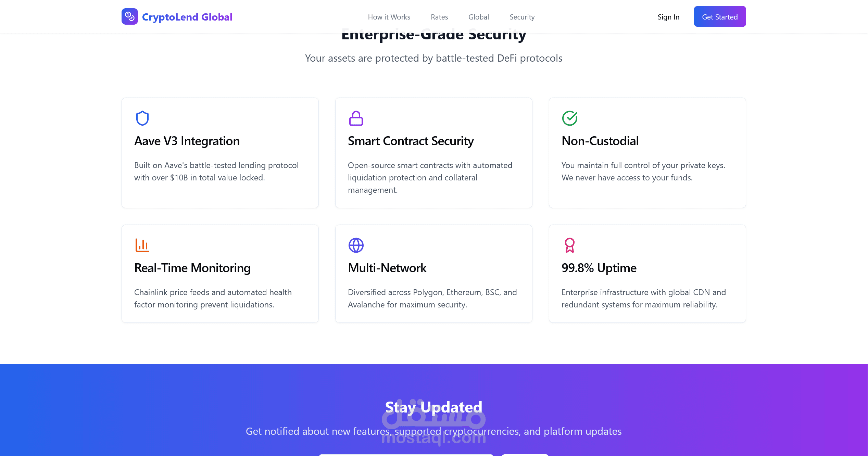Go to the Rates navigation item
868x456 pixels.
point(439,17)
